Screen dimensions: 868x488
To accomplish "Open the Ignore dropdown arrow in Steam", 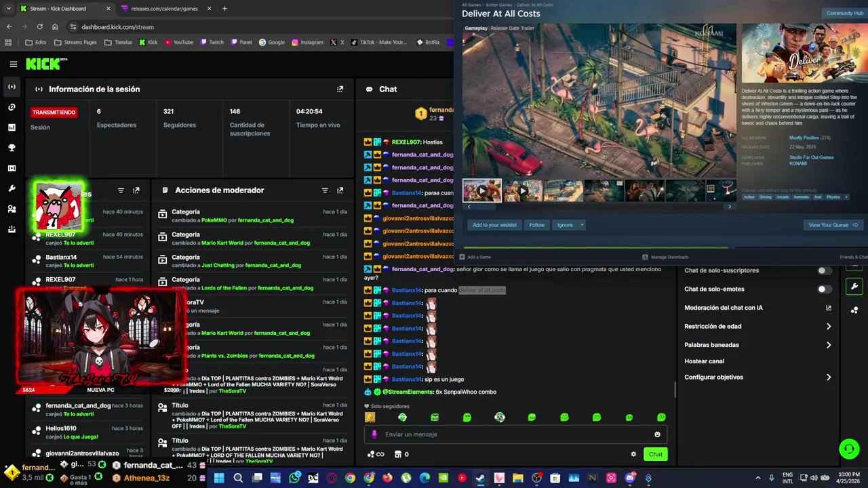I will point(582,225).
